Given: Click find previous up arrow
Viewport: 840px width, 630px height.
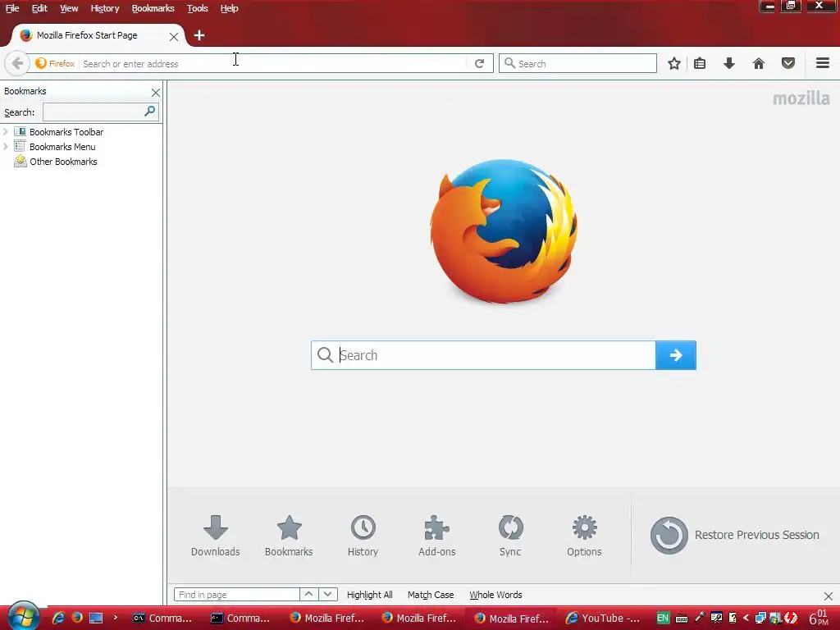Looking at the screenshot, I should click(x=308, y=595).
